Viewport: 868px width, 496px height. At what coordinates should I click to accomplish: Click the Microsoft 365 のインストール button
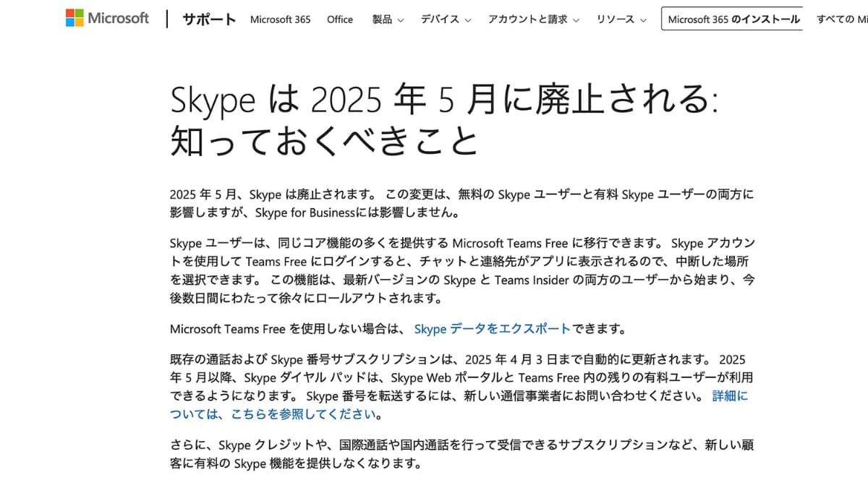[x=731, y=19]
